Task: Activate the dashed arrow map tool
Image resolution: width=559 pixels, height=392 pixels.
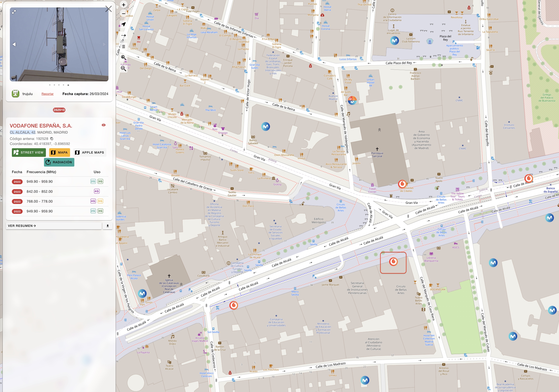Action: click(x=124, y=36)
